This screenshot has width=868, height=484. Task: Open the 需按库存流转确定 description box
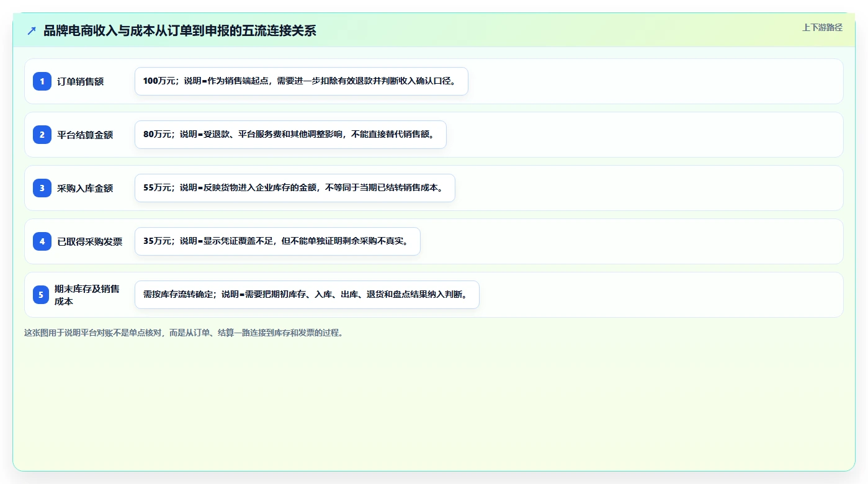(307, 295)
